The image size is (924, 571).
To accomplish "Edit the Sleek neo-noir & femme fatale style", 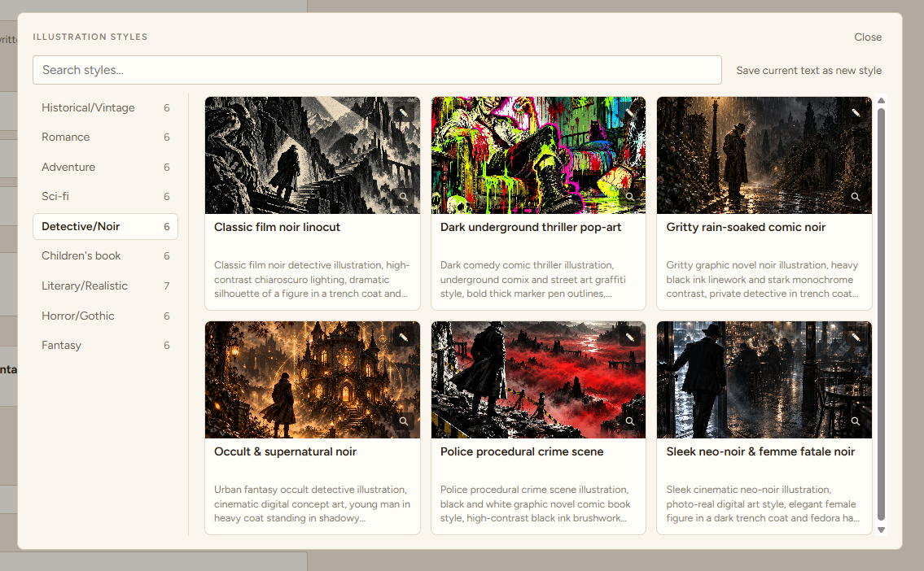I will pyautogui.click(x=856, y=337).
